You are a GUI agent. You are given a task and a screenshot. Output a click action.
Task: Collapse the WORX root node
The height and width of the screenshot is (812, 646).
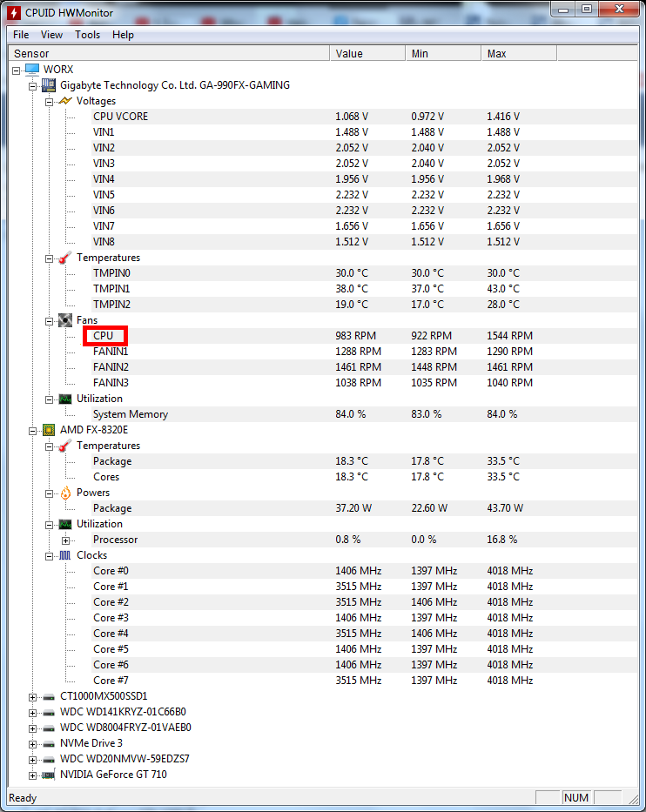(x=16, y=70)
